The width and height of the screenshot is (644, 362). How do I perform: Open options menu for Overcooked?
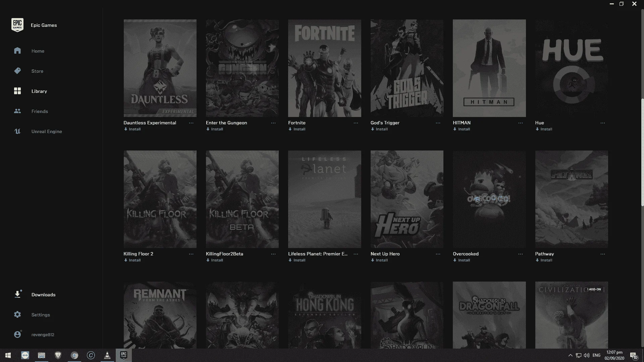(x=521, y=254)
